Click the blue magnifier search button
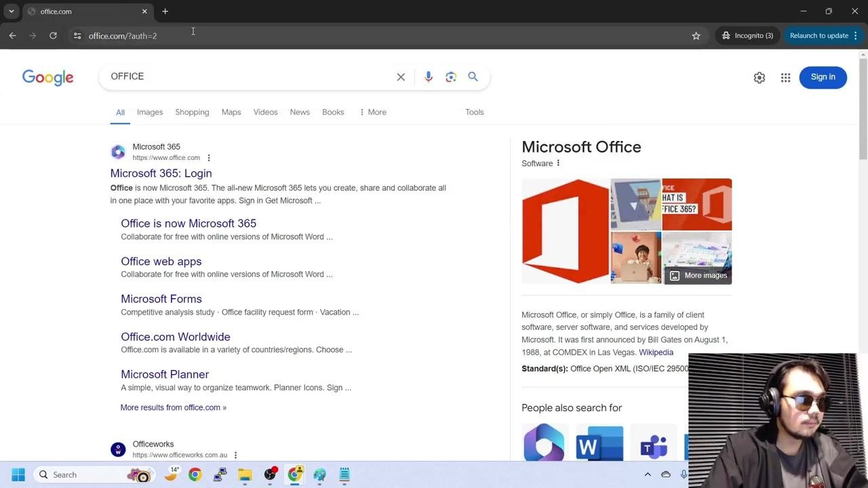Screen dimensions: 868x488 pos(473,77)
